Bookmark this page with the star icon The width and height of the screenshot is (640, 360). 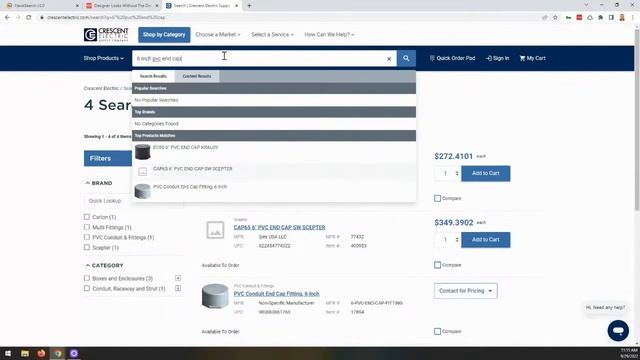(x=555, y=18)
